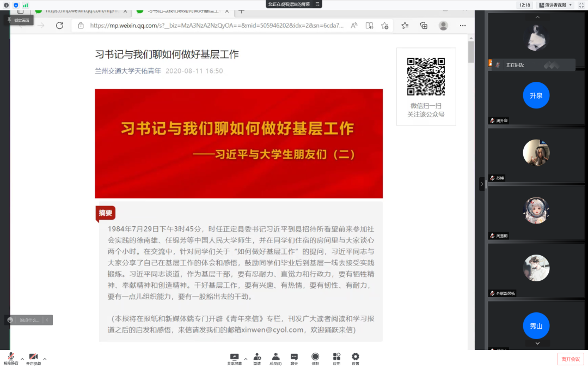Open the Favorites list icon
588x368 pixels.
405,26
